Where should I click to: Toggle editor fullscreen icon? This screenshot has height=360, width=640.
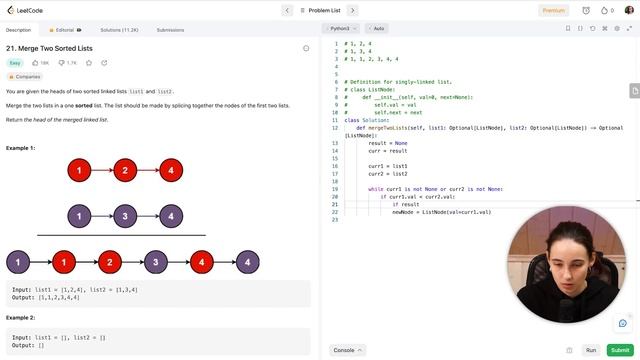click(629, 29)
